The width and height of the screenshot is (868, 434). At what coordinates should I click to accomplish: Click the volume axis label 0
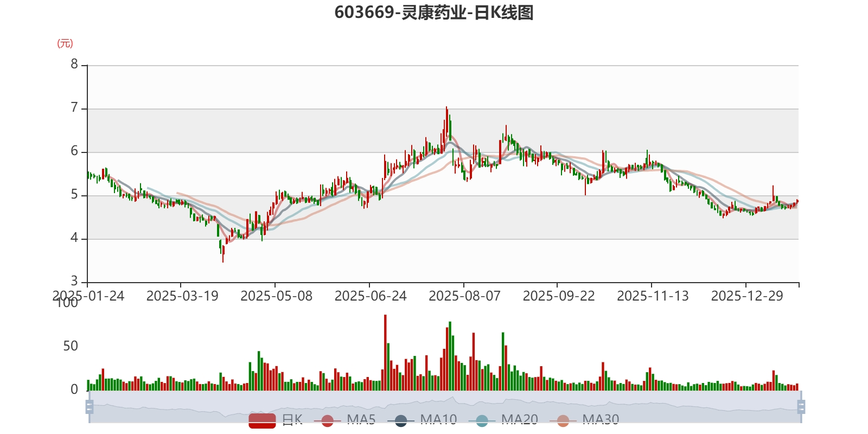click(x=74, y=390)
